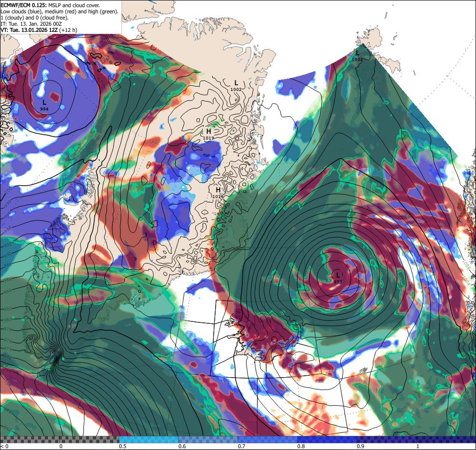The image size is (476, 450).
Task: Click the 978 isobar label at left edge
Action: [7, 329]
